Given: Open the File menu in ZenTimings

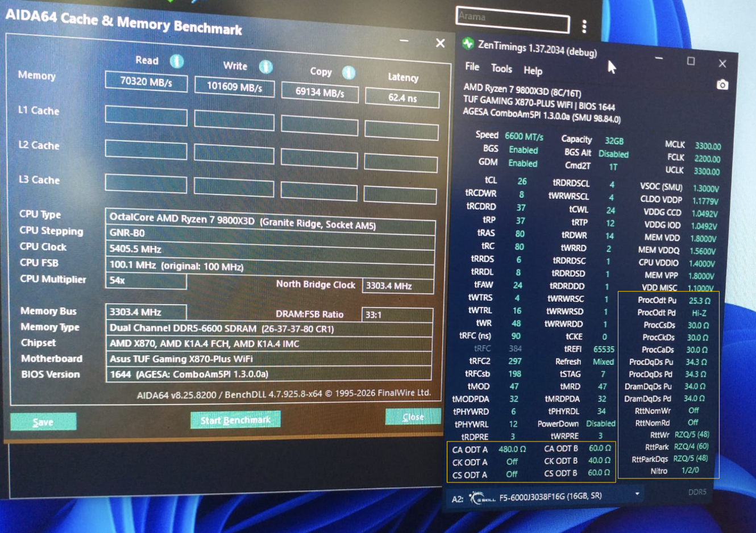Looking at the screenshot, I should (472, 66).
